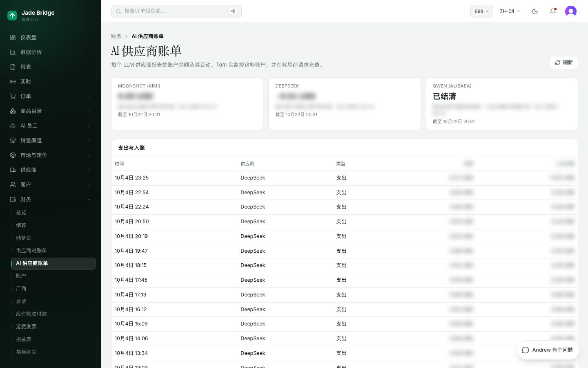Click the Jade Bridge logo icon

click(12, 16)
